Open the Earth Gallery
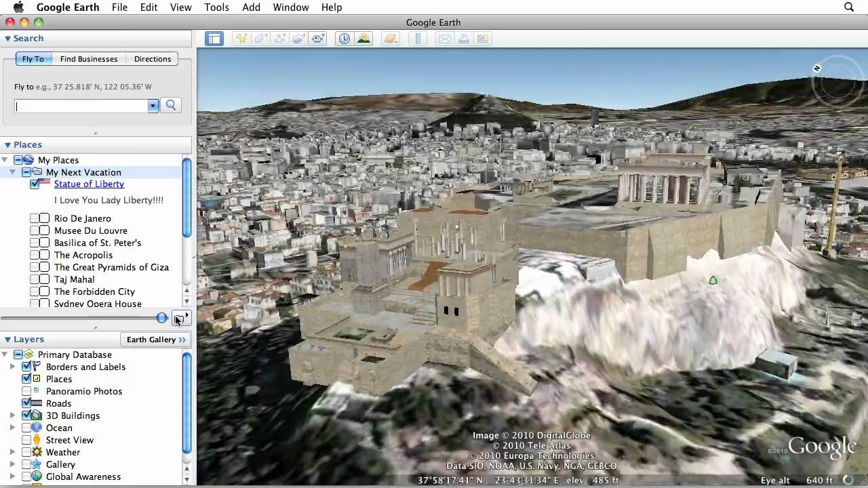The image size is (868, 488). pos(155,339)
